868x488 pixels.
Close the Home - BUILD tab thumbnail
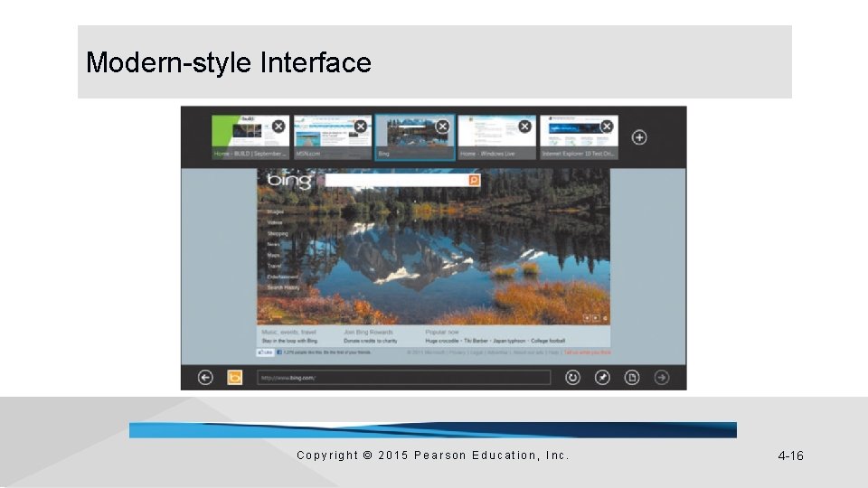pos(278,127)
